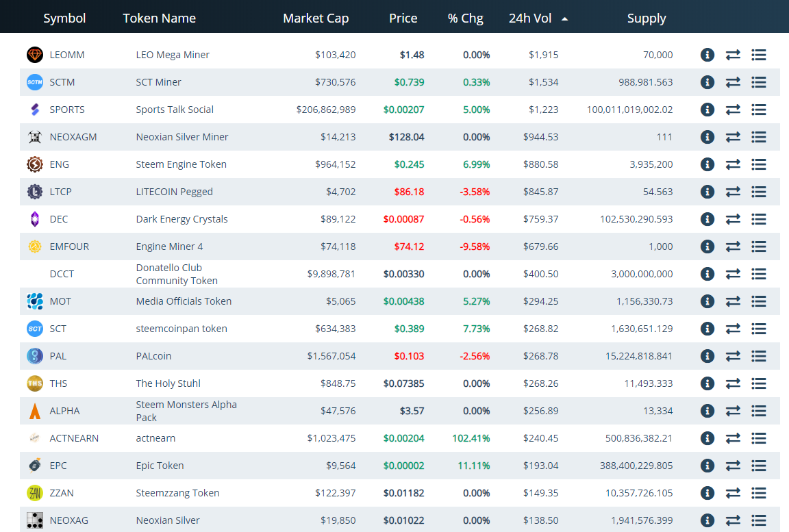789x532 pixels.
Task: Select the Dark Energy Crystals name
Action: point(181,219)
